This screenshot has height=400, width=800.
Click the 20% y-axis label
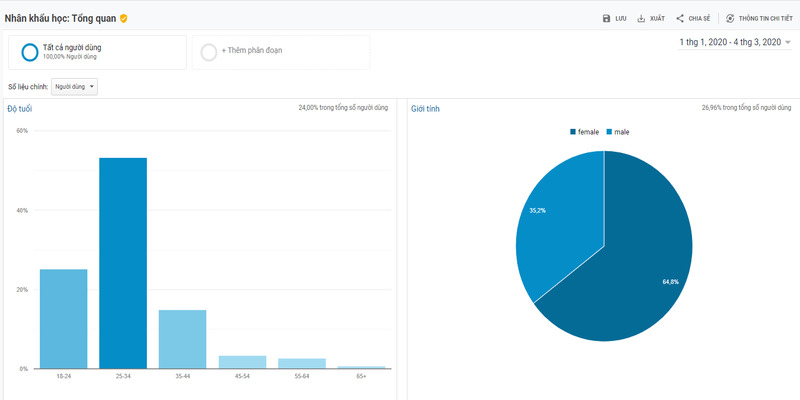click(x=22, y=289)
